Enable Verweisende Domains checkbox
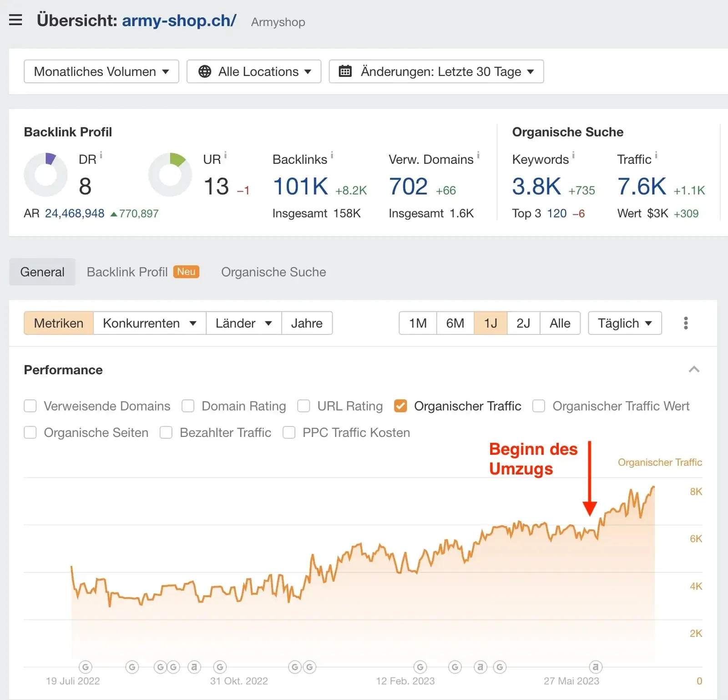 point(30,406)
